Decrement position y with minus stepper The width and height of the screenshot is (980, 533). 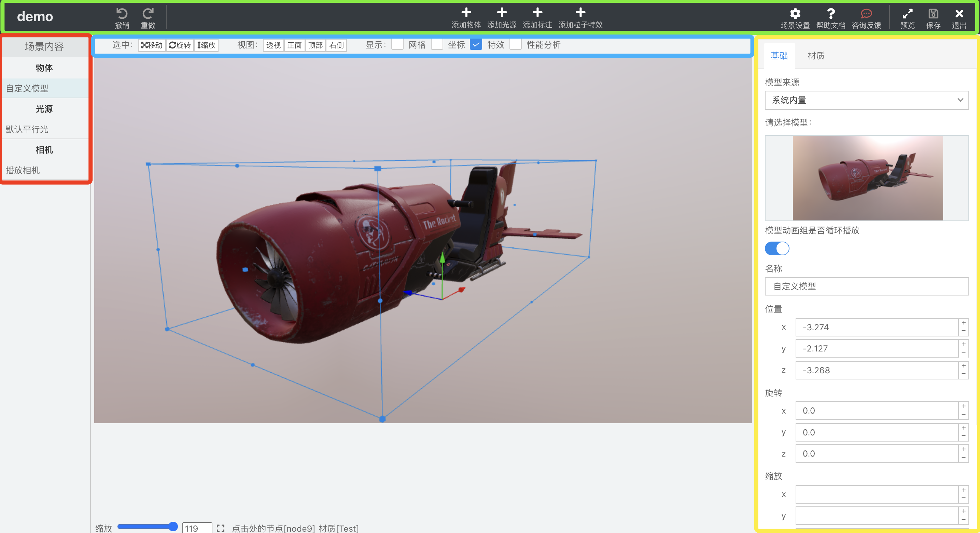(964, 353)
